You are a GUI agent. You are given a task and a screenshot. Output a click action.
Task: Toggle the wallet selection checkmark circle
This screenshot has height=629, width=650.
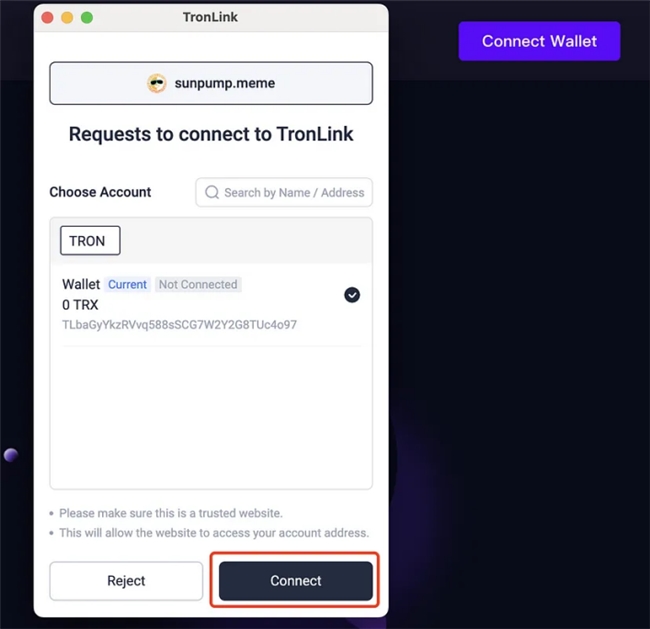point(352,295)
